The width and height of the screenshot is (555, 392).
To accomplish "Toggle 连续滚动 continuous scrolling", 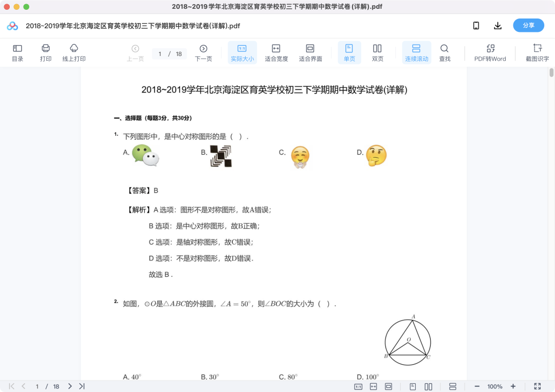I will coord(417,53).
